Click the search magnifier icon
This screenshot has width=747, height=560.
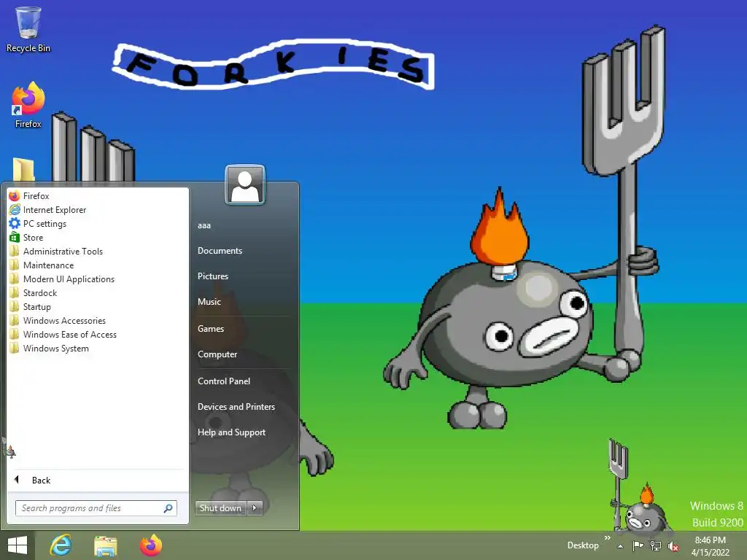169,508
